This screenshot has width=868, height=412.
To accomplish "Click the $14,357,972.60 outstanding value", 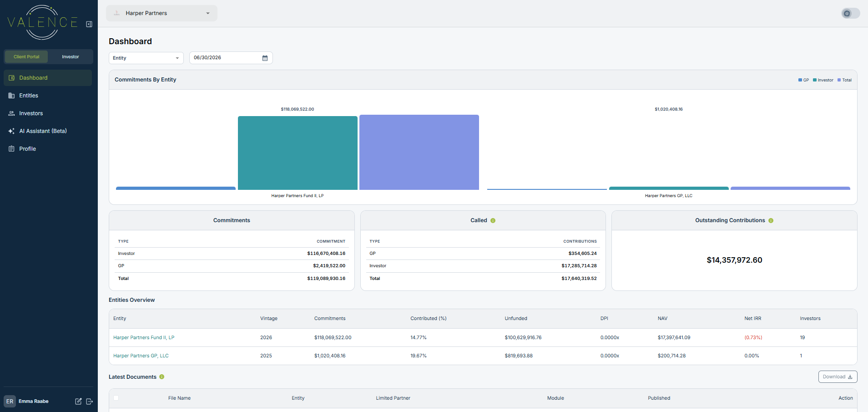I will (734, 260).
